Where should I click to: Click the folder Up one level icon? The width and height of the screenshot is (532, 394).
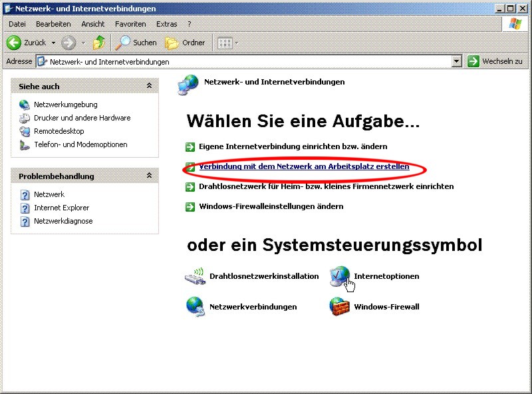99,43
